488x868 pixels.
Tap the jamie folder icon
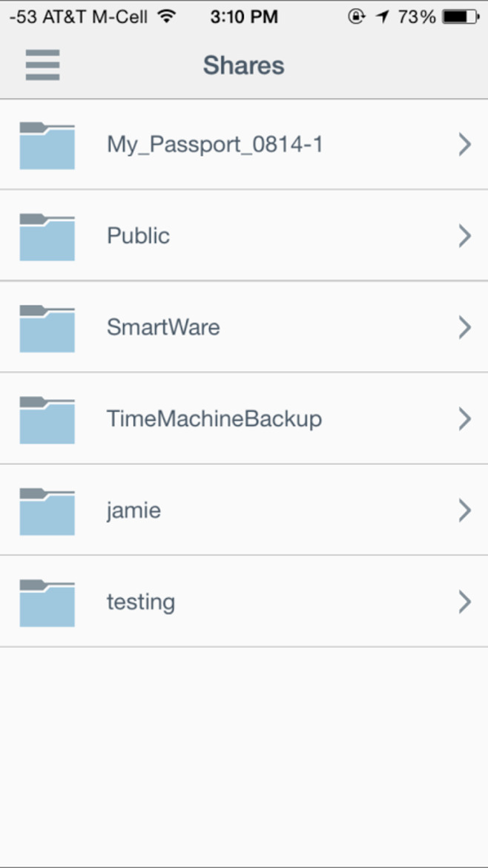pyautogui.click(x=47, y=511)
